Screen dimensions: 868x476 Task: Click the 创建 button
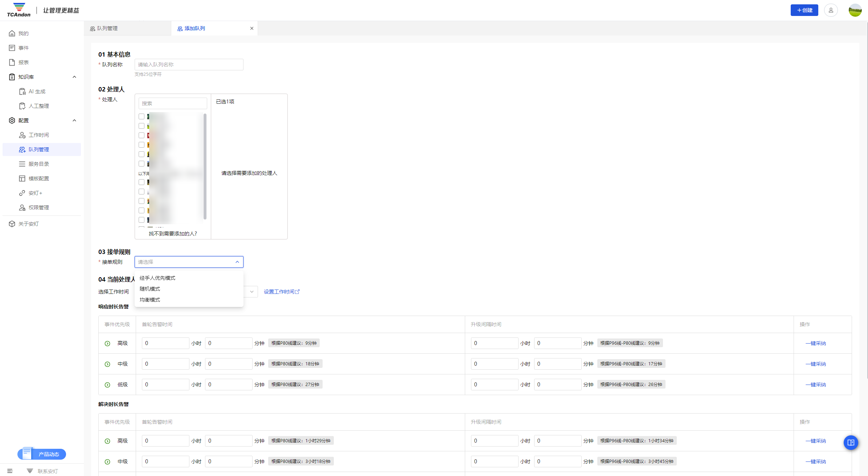pos(804,10)
